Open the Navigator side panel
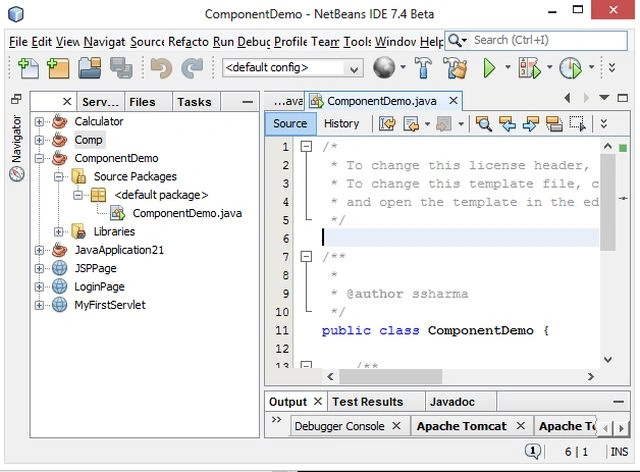 tap(17, 148)
